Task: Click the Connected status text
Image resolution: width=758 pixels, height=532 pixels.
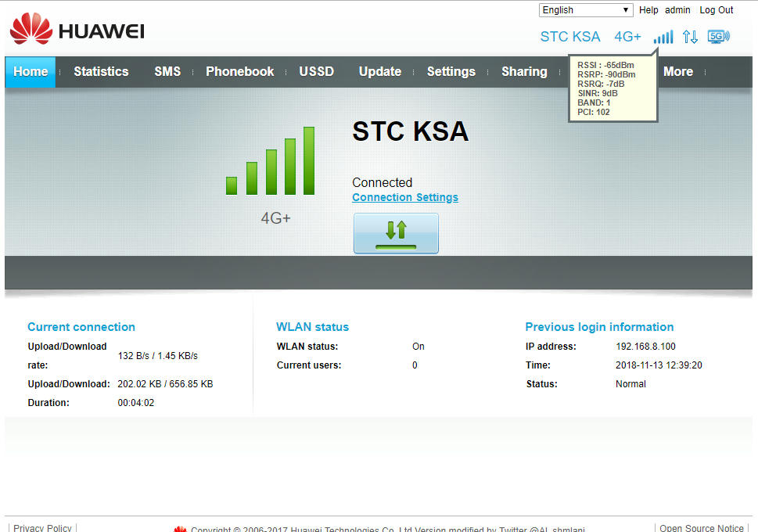Action: (382, 182)
